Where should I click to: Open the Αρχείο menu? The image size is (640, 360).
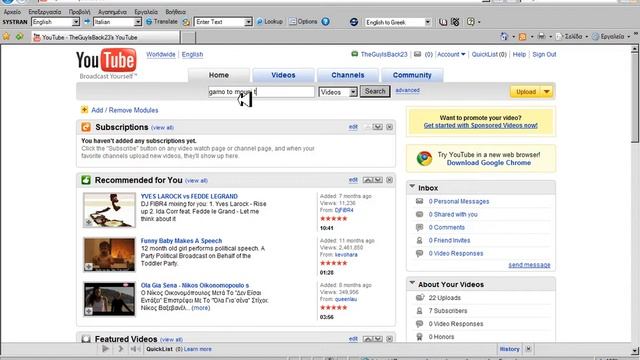point(12,12)
